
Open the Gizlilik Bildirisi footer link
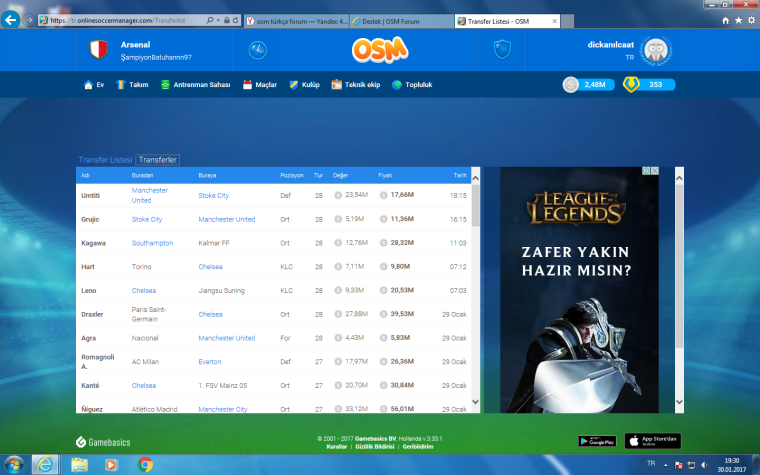click(375, 446)
